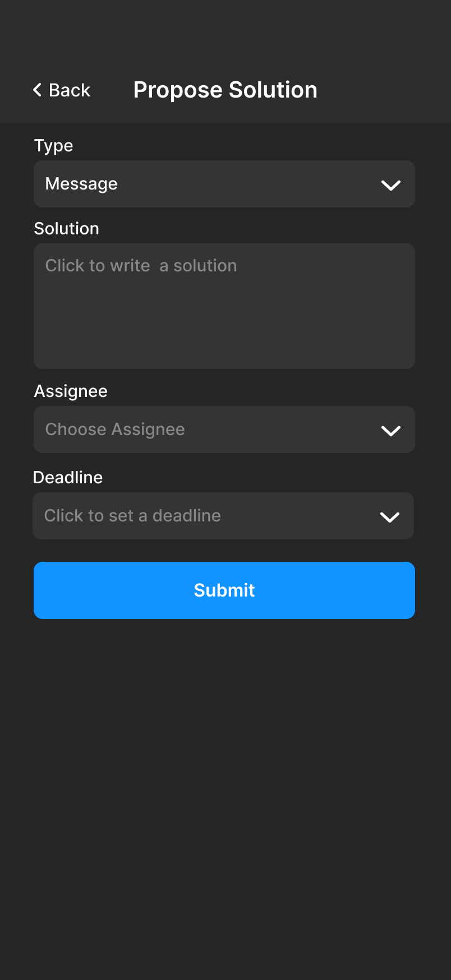Select the 'Message' value text

click(x=81, y=184)
